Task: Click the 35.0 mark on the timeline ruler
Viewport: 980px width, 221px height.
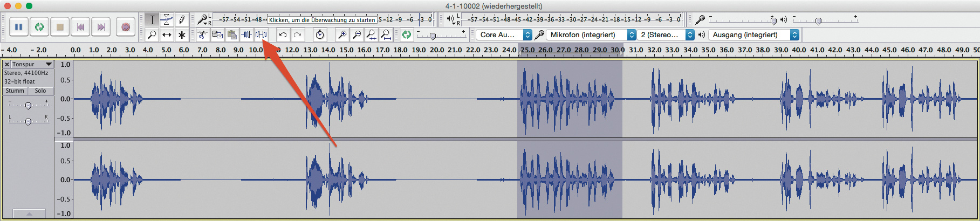Action: (x=709, y=50)
